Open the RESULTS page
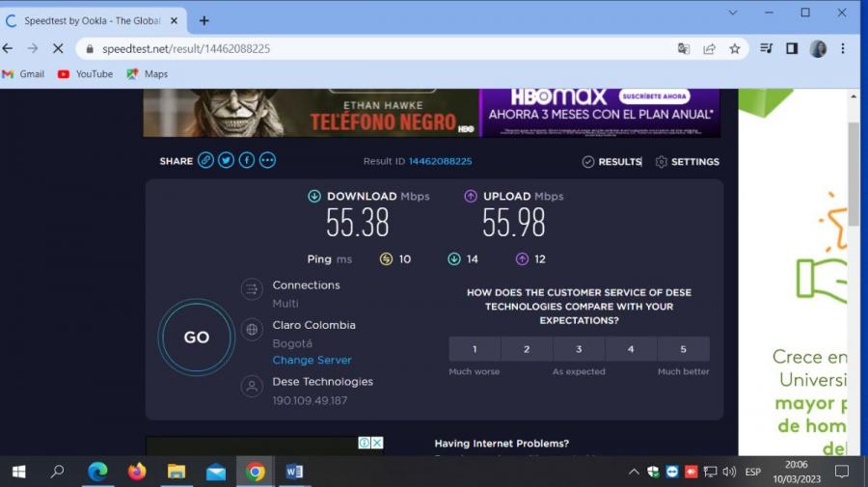The height and width of the screenshot is (487, 868). (x=612, y=162)
